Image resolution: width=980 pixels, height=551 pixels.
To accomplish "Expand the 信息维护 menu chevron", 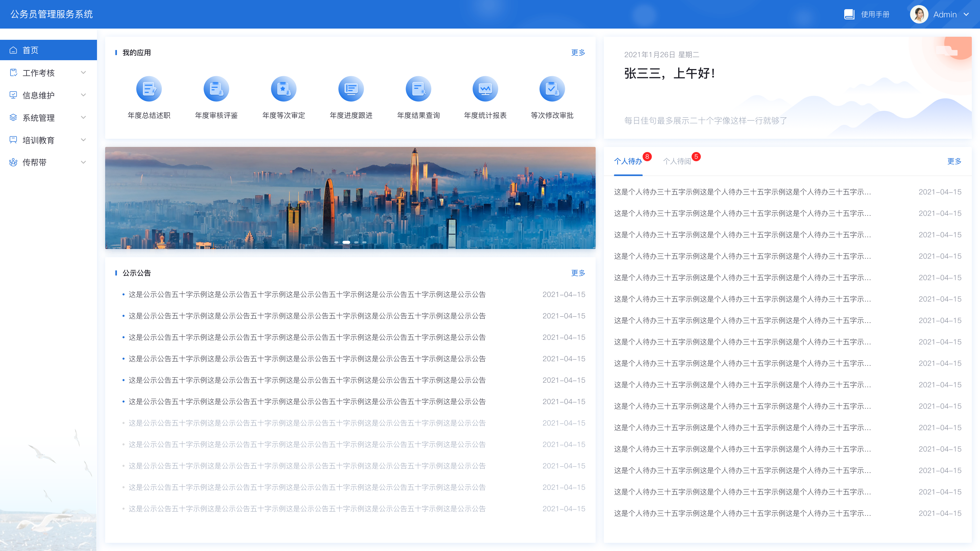I will pyautogui.click(x=83, y=95).
